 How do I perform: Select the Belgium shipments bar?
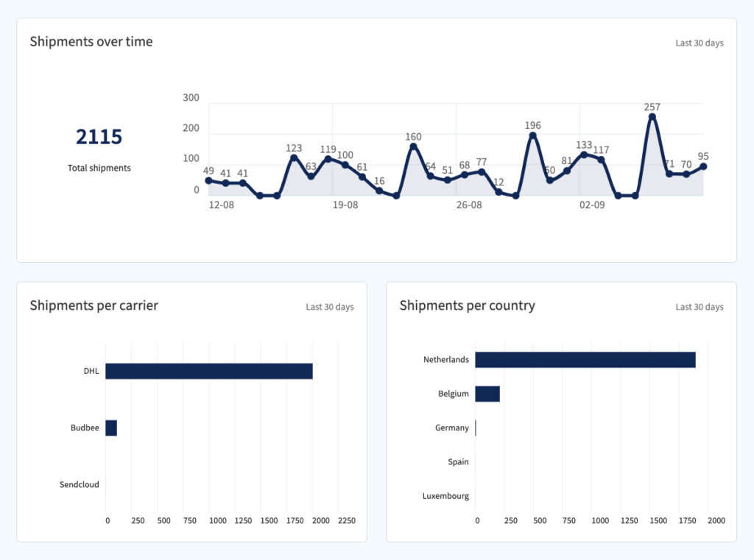coord(487,394)
